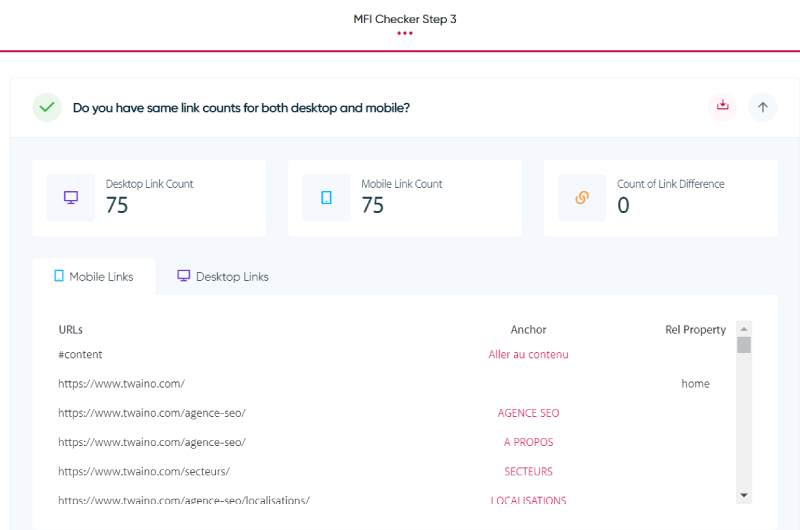Screen dimensions: 800x530
Task: Click the A PROPOS anchor link
Action: coord(528,442)
